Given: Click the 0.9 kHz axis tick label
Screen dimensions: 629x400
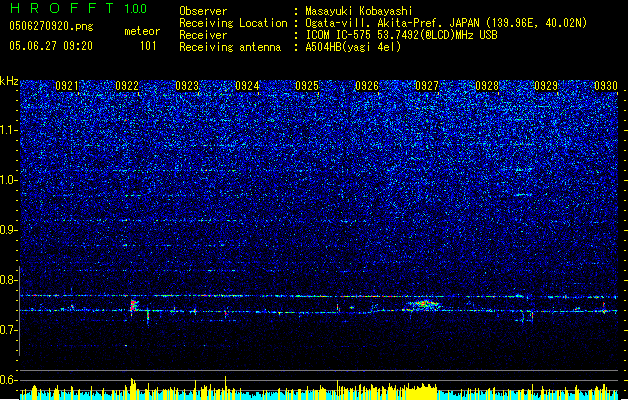Looking at the screenshot, I should pos(9,230).
